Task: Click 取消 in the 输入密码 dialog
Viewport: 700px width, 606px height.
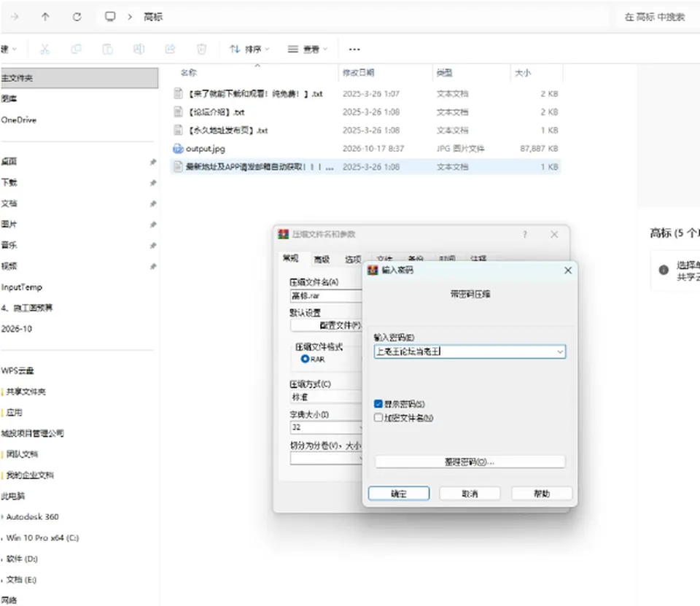Action: click(470, 494)
